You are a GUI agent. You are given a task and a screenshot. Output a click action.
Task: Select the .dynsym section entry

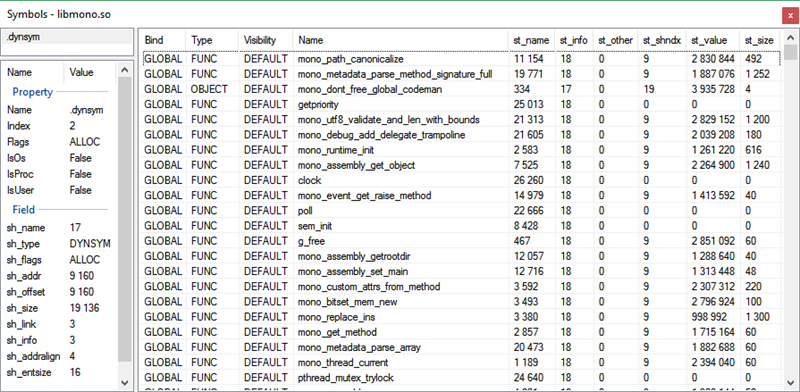point(67,37)
